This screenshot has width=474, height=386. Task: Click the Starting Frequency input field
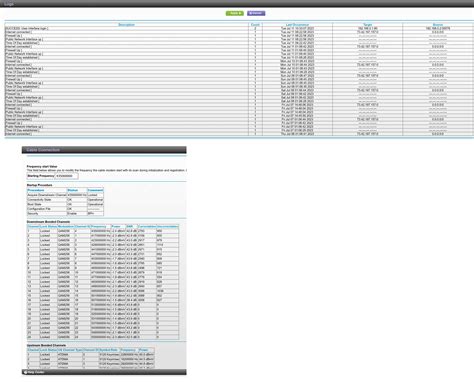pyautogui.click(x=66, y=176)
